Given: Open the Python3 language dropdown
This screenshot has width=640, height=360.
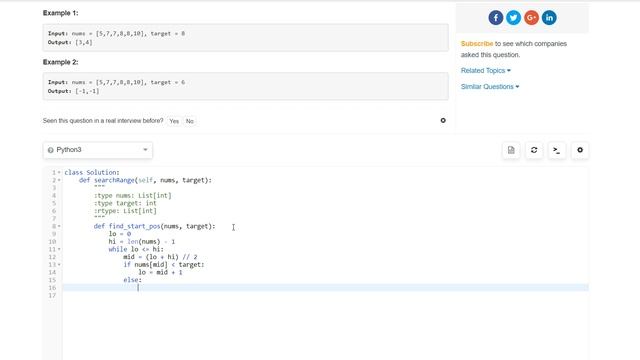Looking at the screenshot, I should (x=98, y=150).
